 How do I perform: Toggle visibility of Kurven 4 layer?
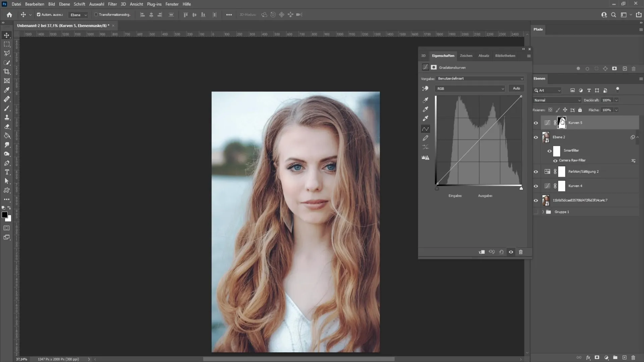[536, 186]
